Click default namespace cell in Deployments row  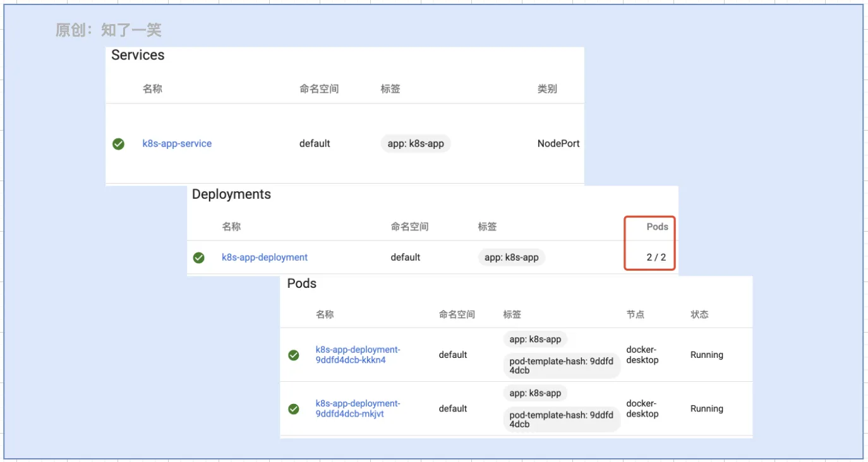pyautogui.click(x=406, y=257)
